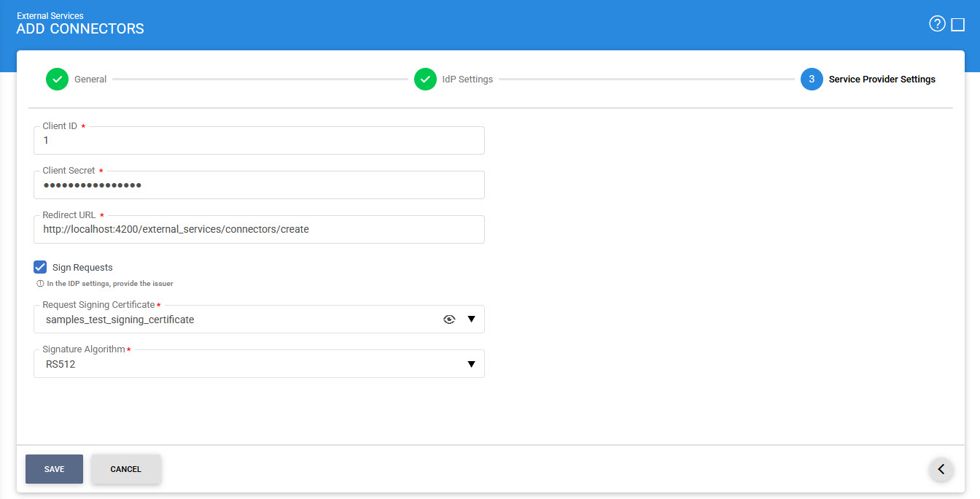This screenshot has height=499, width=980.
Task: View certificate details with eye icon
Action: [x=449, y=320]
